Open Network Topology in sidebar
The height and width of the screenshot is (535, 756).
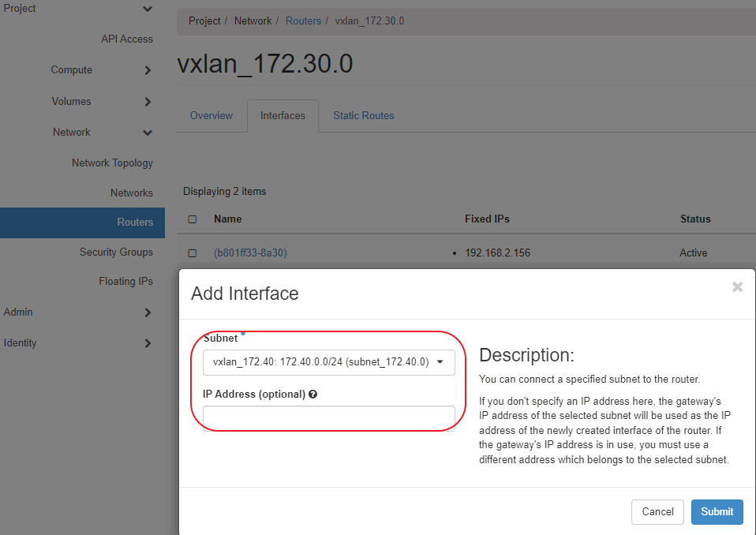[x=112, y=163]
